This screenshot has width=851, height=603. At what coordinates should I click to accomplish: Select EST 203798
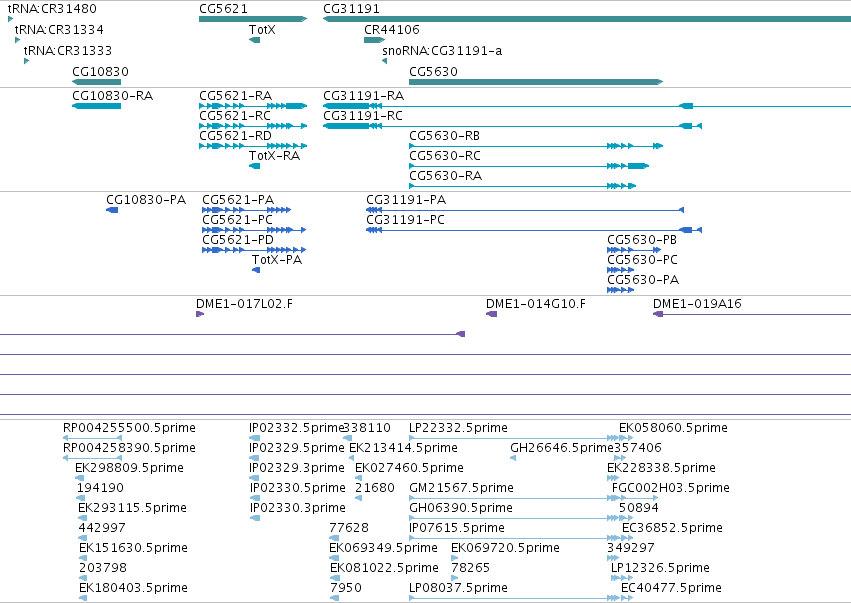(x=83, y=579)
